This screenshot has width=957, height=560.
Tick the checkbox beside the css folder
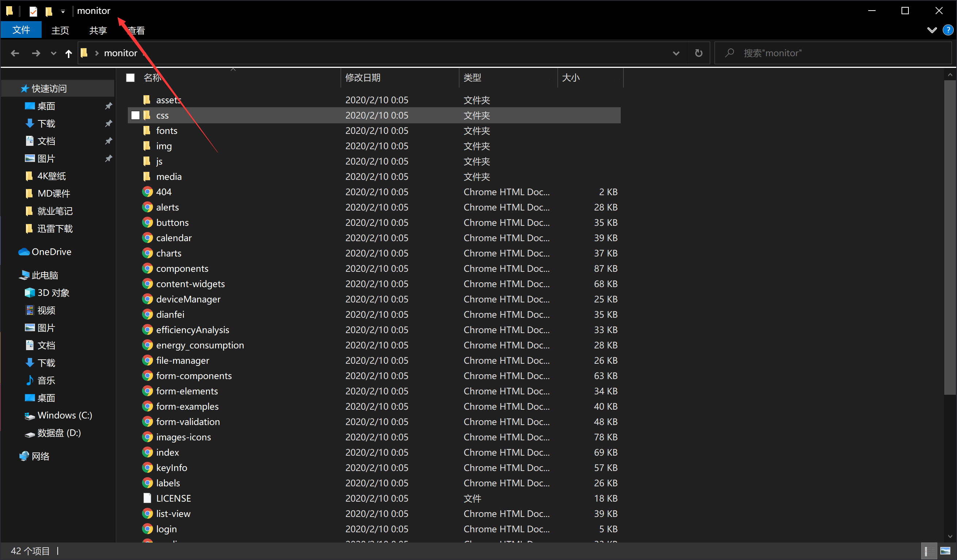tap(135, 115)
